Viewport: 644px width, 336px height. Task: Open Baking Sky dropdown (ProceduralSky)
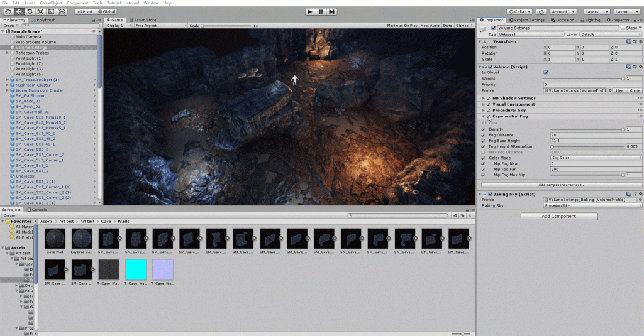tap(592, 205)
